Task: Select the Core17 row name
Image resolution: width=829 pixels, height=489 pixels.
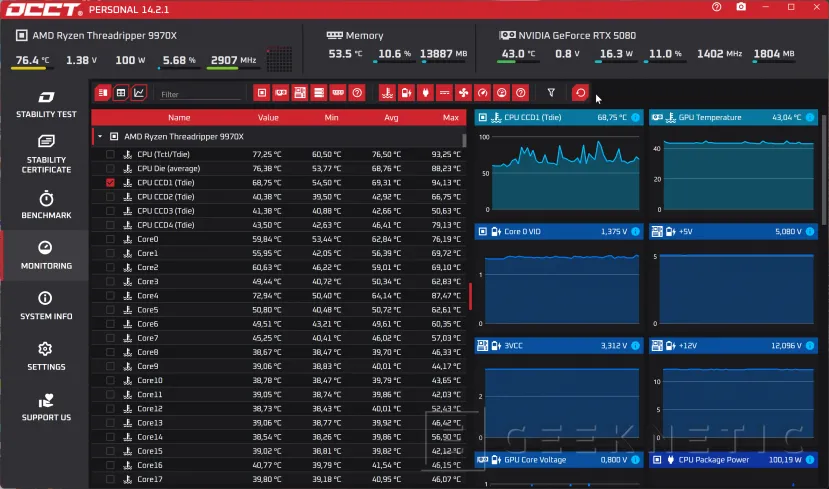Action: pyautogui.click(x=150, y=479)
